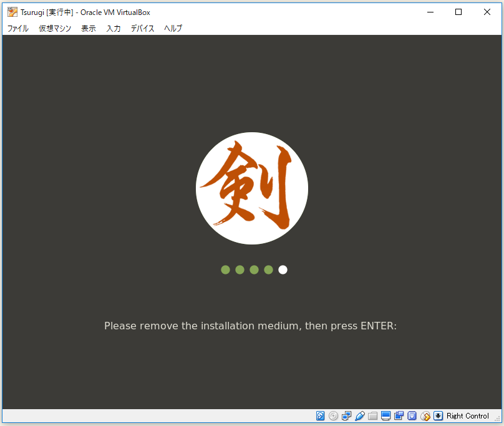Open the デバイス menu
Image resolution: width=504 pixels, height=426 pixels.
142,28
